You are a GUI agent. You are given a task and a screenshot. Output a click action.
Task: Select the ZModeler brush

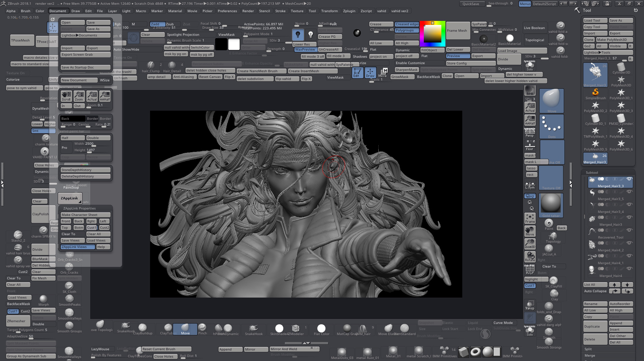296,329
